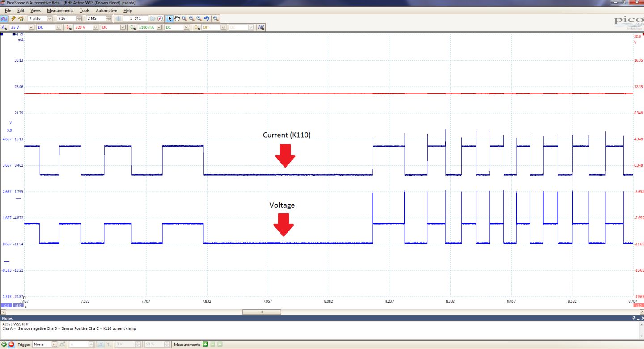
Task: Open the Automotive menu
Action: point(106,10)
